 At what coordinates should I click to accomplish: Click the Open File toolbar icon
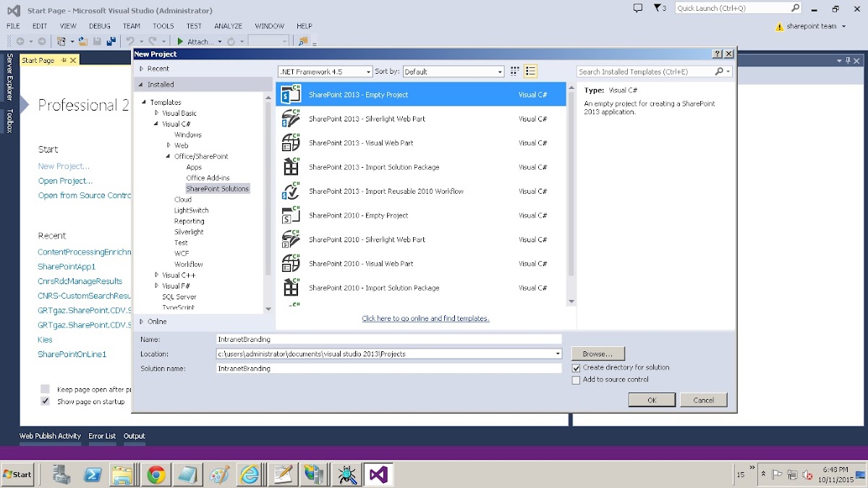click(x=83, y=41)
